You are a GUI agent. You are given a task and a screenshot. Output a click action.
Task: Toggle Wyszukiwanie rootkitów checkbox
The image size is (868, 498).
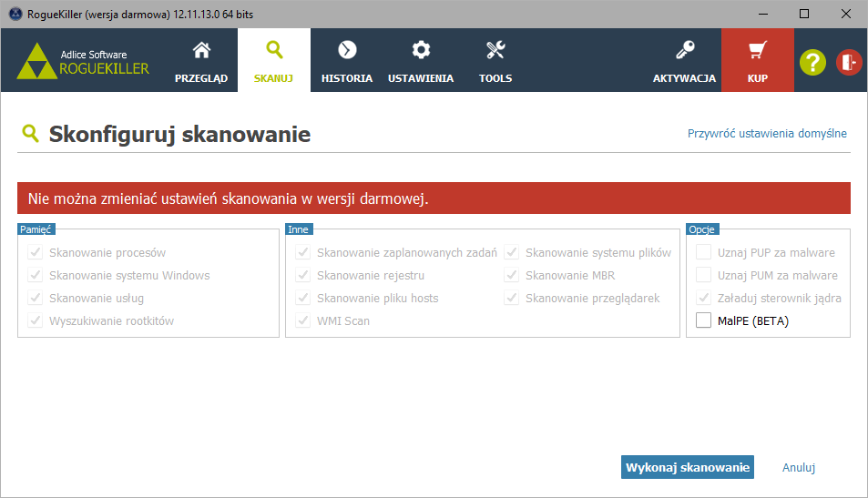point(36,320)
